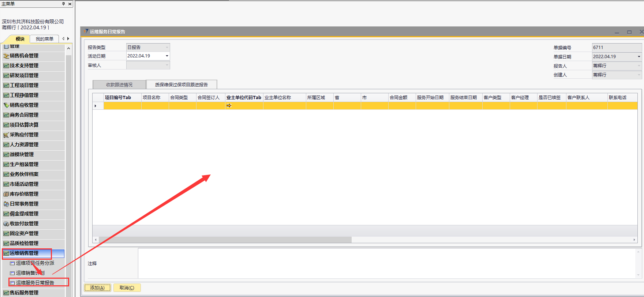
Task: Expand the 报告类型 dropdown
Action: [x=167, y=47]
